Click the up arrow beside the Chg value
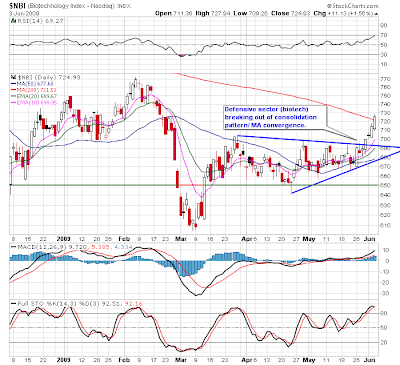This screenshot has width=400, height=365. click(x=376, y=14)
